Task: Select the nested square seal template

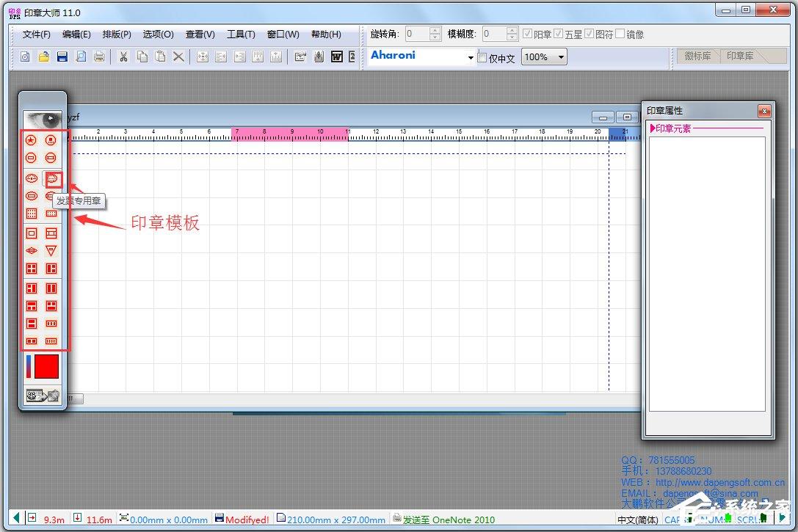Action: coord(32,233)
